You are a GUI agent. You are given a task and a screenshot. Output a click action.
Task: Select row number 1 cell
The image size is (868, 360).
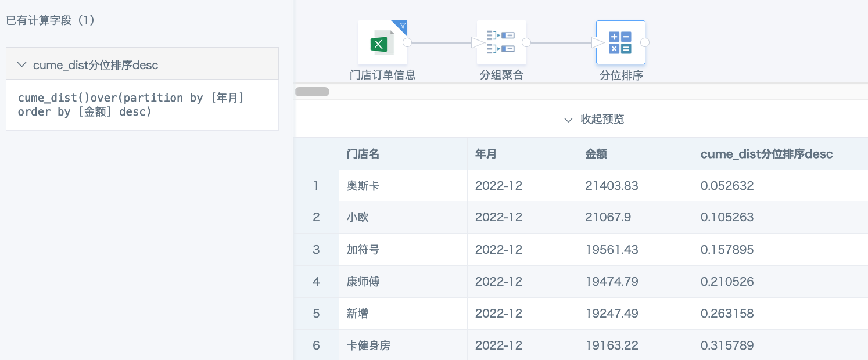coord(317,186)
